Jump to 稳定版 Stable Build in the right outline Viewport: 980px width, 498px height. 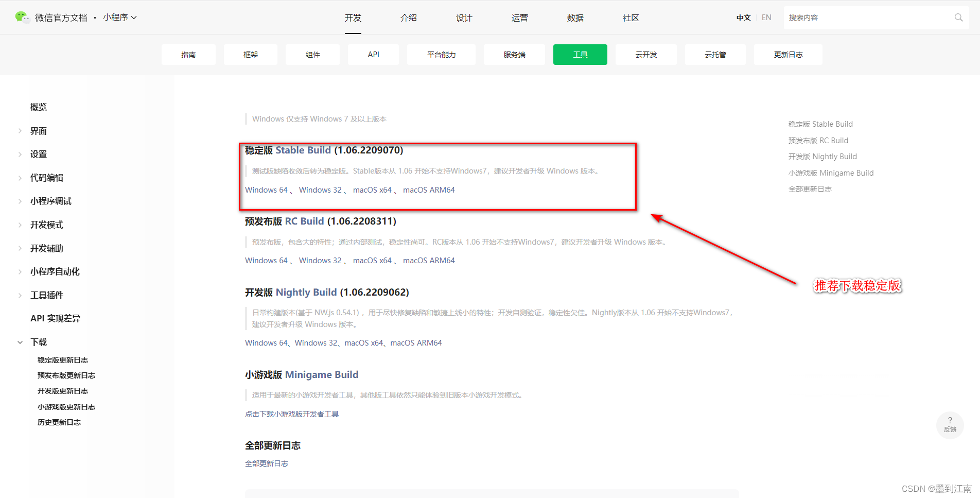click(x=820, y=124)
